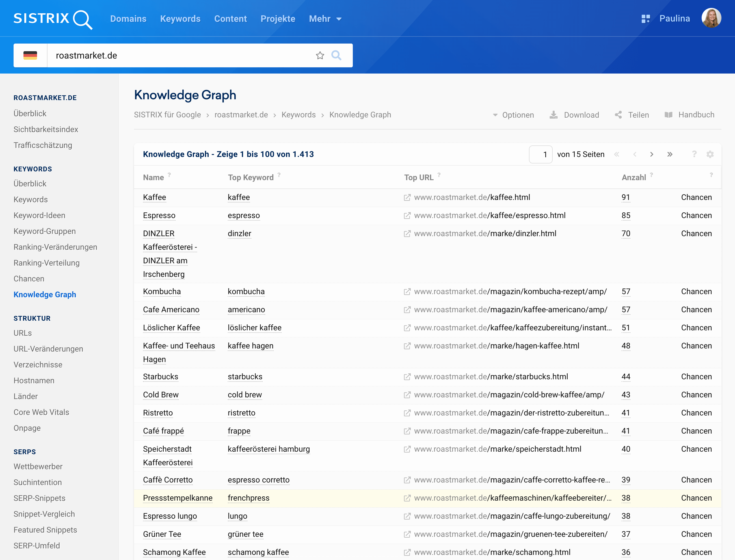Open the Mehr dropdown menu

pyautogui.click(x=325, y=19)
